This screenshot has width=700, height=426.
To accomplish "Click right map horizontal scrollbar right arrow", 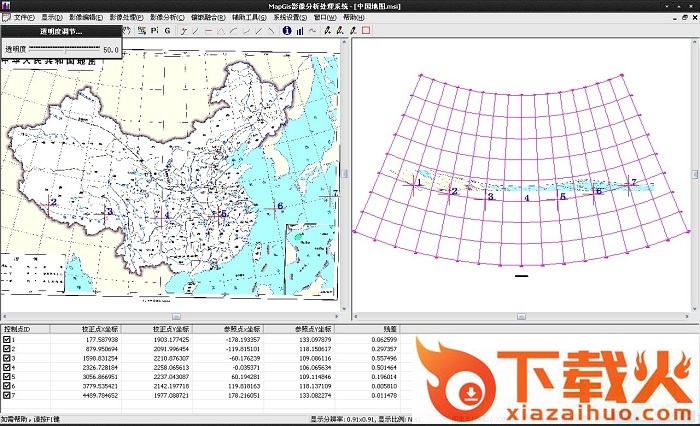I will click(688, 317).
